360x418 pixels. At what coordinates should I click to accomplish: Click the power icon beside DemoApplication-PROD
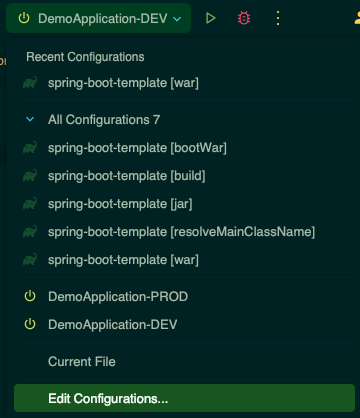click(x=30, y=296)
